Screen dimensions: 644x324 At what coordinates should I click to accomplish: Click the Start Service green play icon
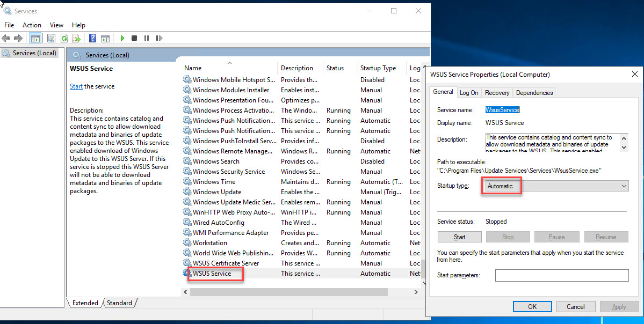(x=122, y=38)
